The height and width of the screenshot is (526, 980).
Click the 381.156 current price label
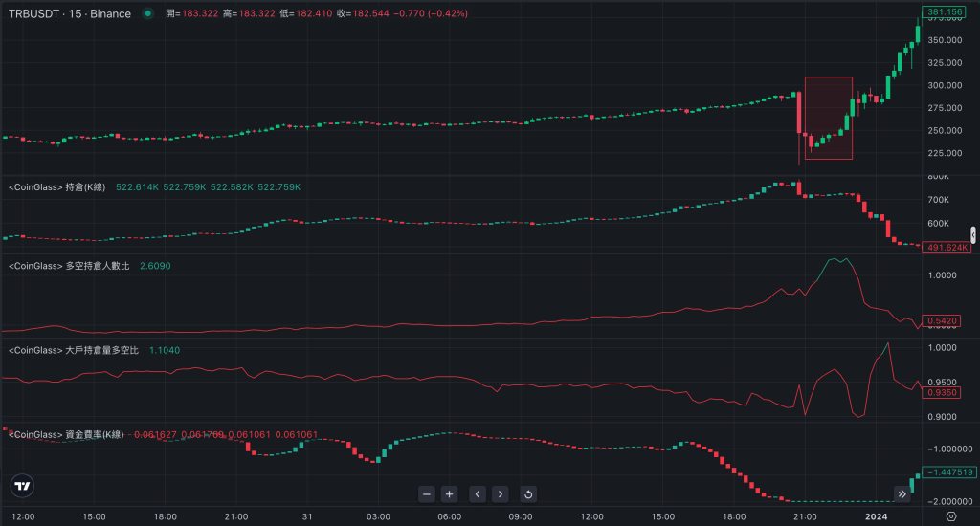click(x=942, y=12)
